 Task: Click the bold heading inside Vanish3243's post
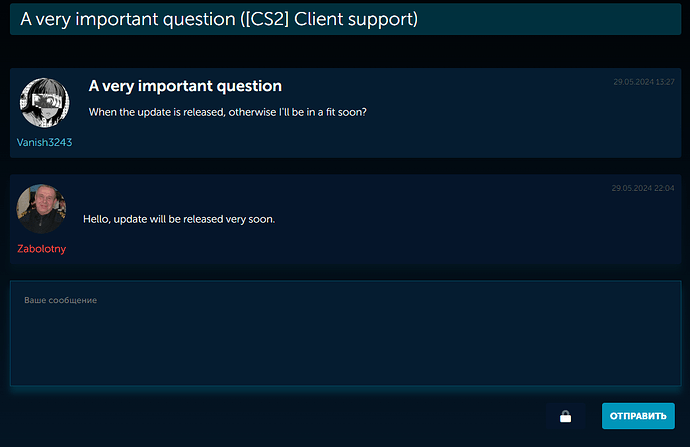(185, 87)
